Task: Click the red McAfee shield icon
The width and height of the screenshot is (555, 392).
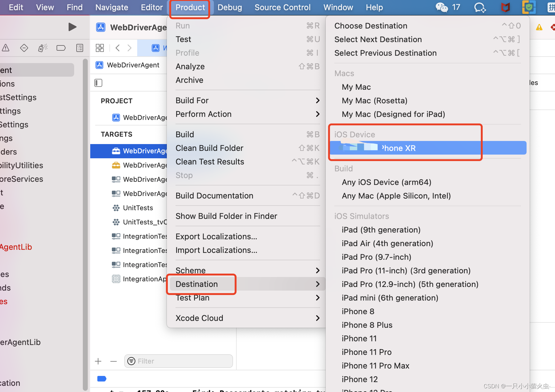Action: (x=506, y=7)
